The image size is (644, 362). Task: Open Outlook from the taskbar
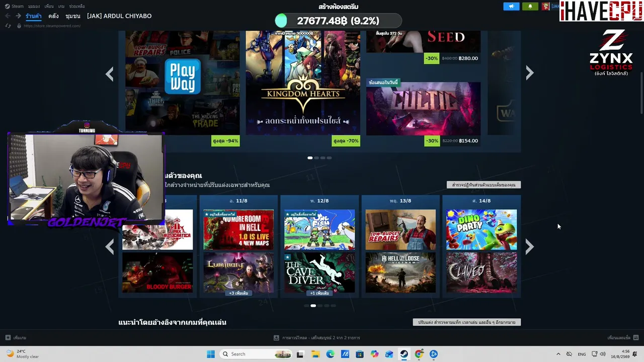(389, 354)
